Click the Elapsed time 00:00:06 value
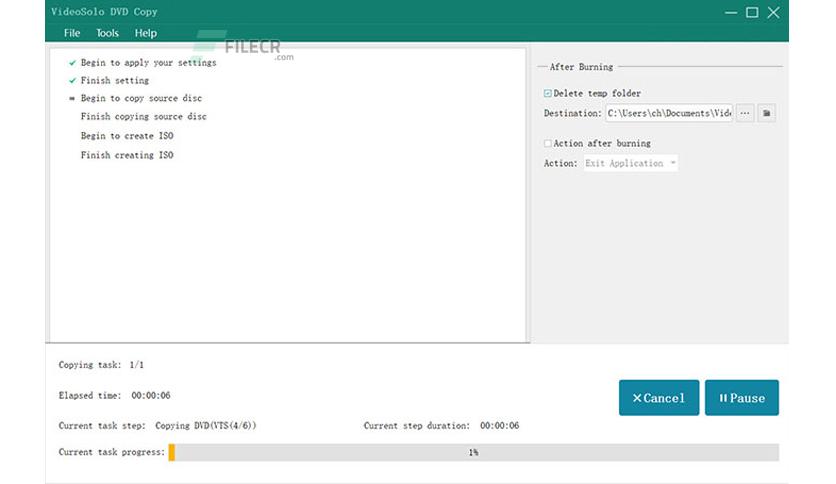This screenshot has height=484, width=836. 151,396
